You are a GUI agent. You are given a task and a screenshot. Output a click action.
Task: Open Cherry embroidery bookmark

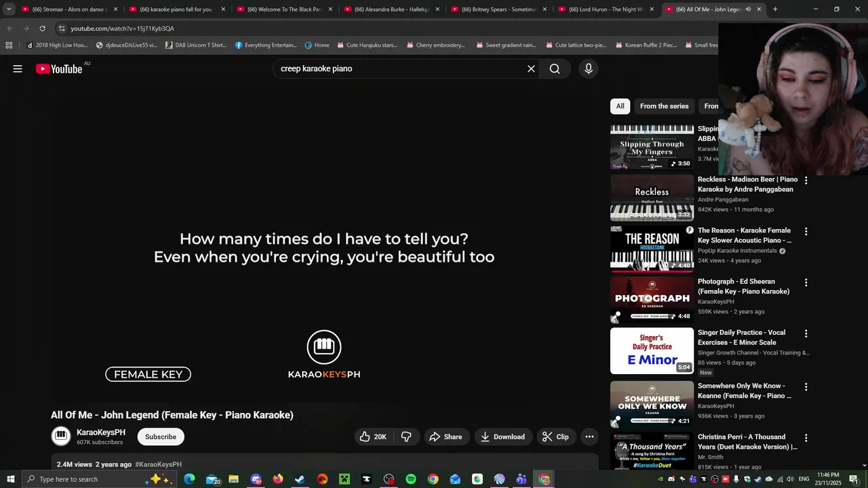[436, 45]
